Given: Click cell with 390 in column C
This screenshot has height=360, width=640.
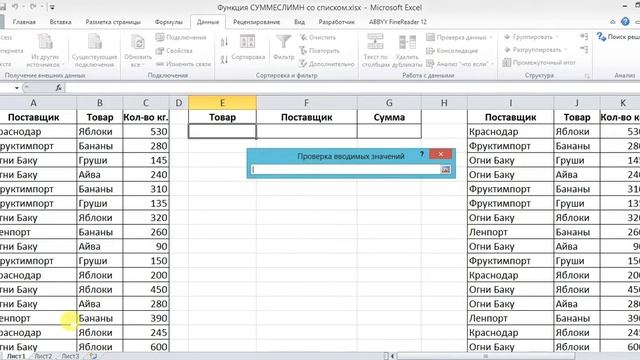Looking at the screenshot, I should tap(146, 318).
